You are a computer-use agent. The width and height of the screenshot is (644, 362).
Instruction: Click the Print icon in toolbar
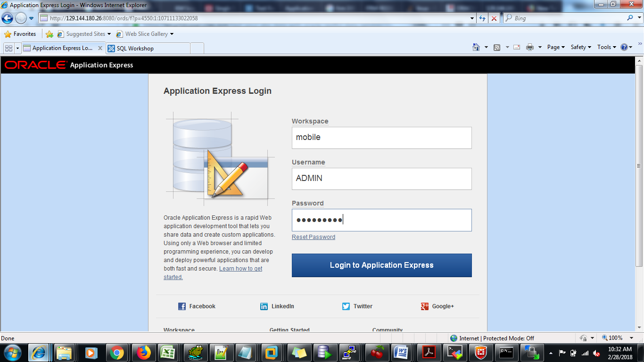[529, 47]
